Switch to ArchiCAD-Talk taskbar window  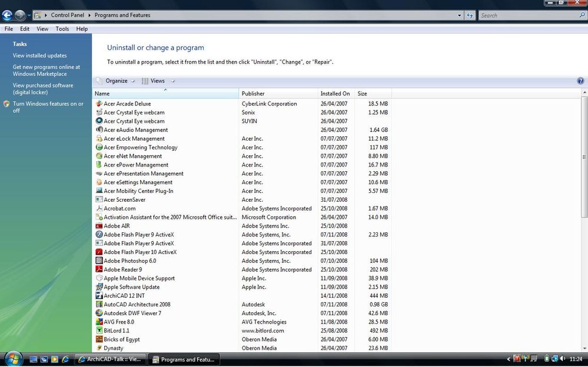[110, 359]
